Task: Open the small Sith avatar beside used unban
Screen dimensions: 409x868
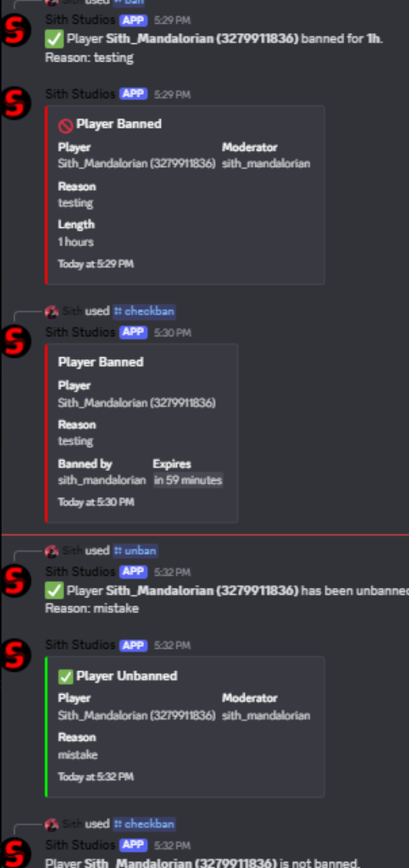Action: point(52,551)
